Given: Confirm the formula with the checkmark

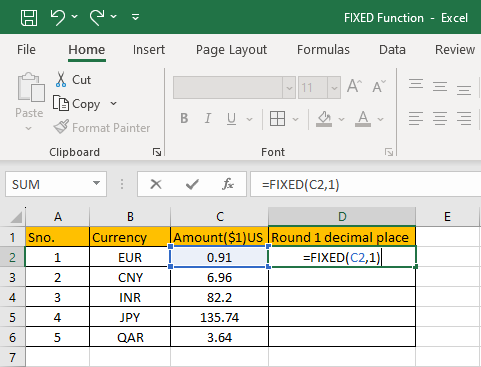Looking at the screenshot, I should pyautogui.click(x=192, y=184).
